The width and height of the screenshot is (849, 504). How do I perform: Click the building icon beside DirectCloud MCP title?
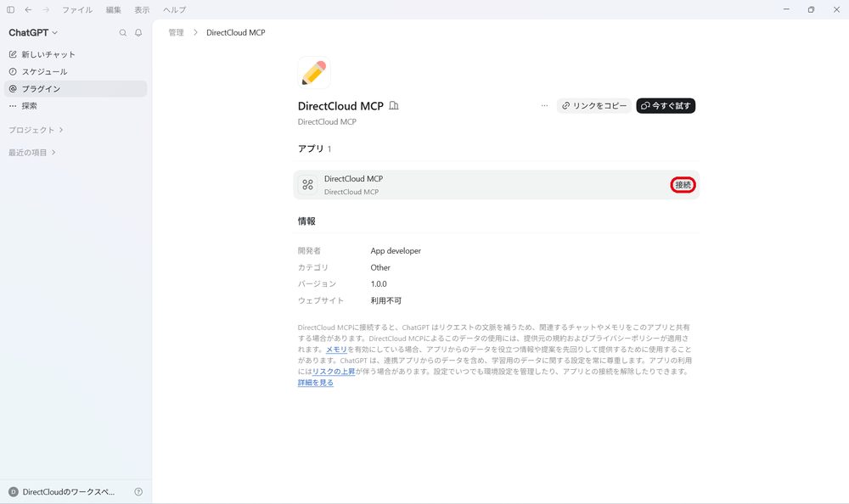coord(394,105)
